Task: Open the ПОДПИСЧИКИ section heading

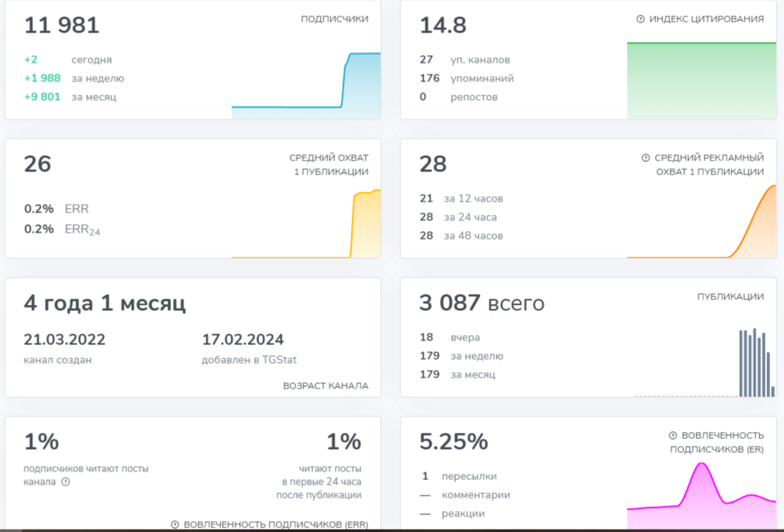Action: pos(334,19)
